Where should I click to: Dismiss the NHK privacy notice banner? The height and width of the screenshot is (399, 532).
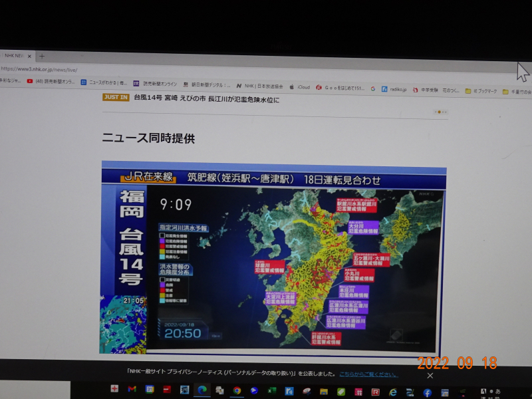coord(430,376)
